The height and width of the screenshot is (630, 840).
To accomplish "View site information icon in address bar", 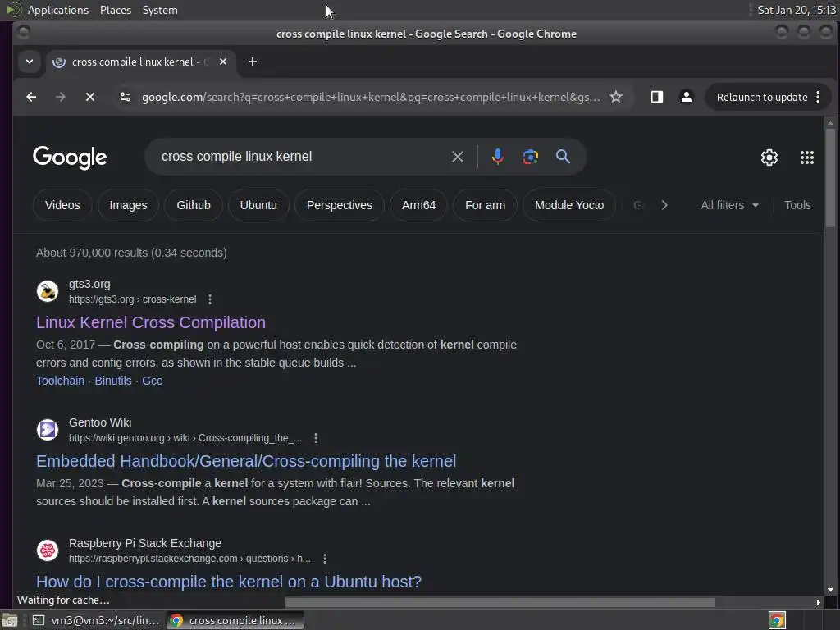I will (126, 97).
